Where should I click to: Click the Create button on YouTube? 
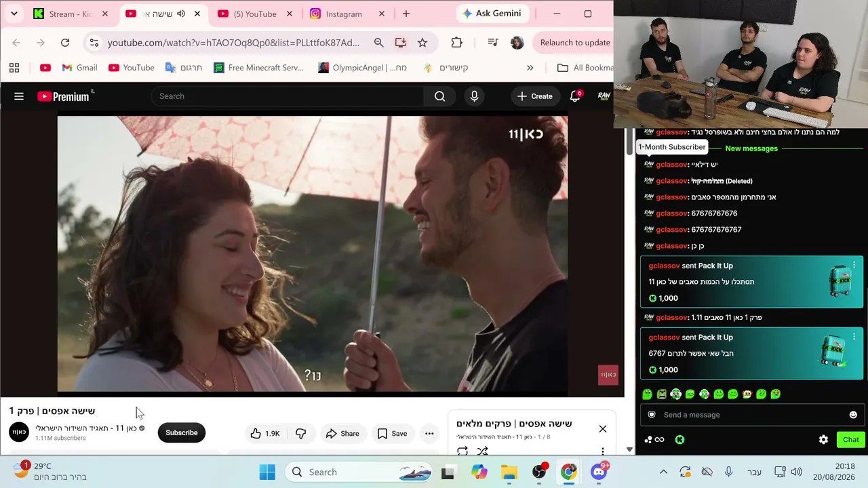click(x=535, y=96)
